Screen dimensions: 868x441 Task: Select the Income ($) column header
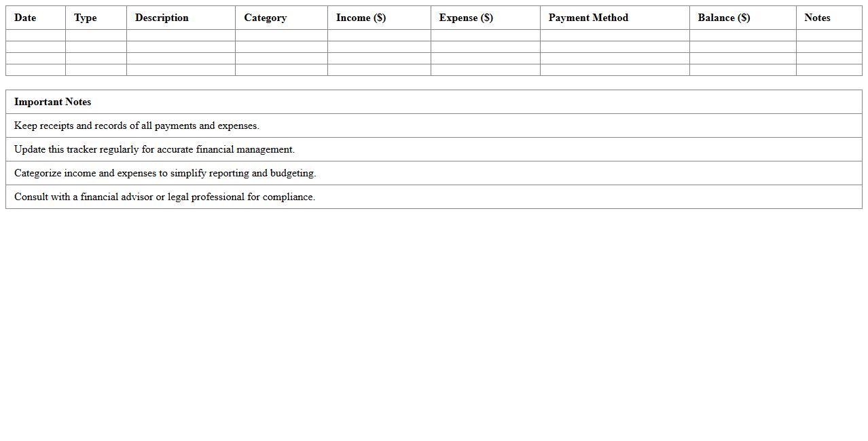(x=361, y=18)
